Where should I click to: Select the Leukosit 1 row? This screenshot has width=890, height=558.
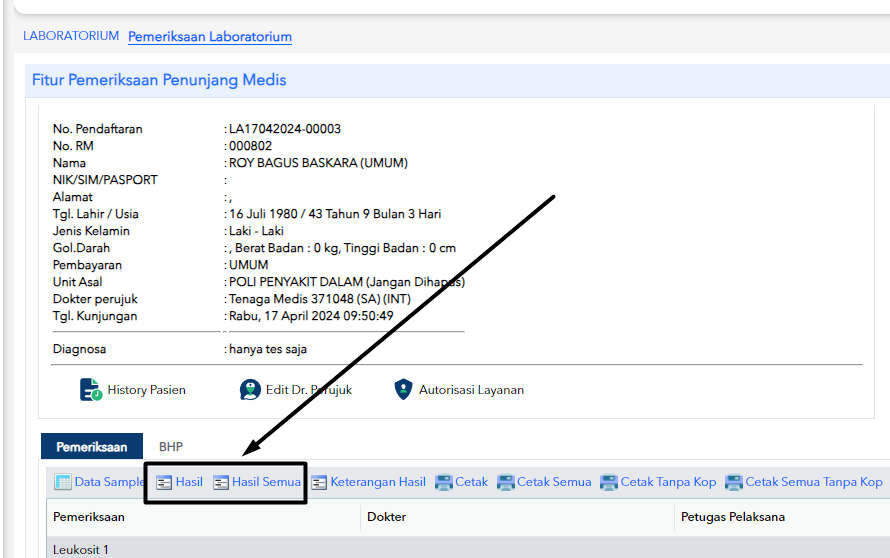point(468,548)
